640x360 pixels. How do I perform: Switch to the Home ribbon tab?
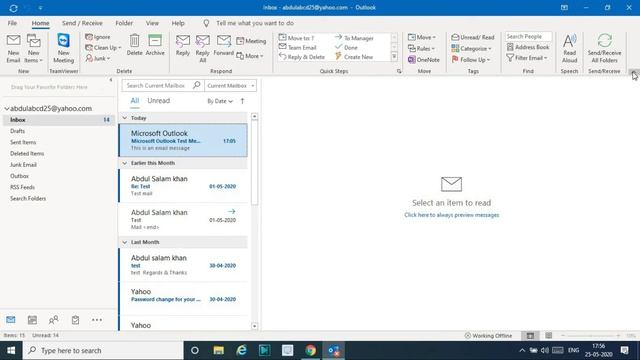point(40,23)
